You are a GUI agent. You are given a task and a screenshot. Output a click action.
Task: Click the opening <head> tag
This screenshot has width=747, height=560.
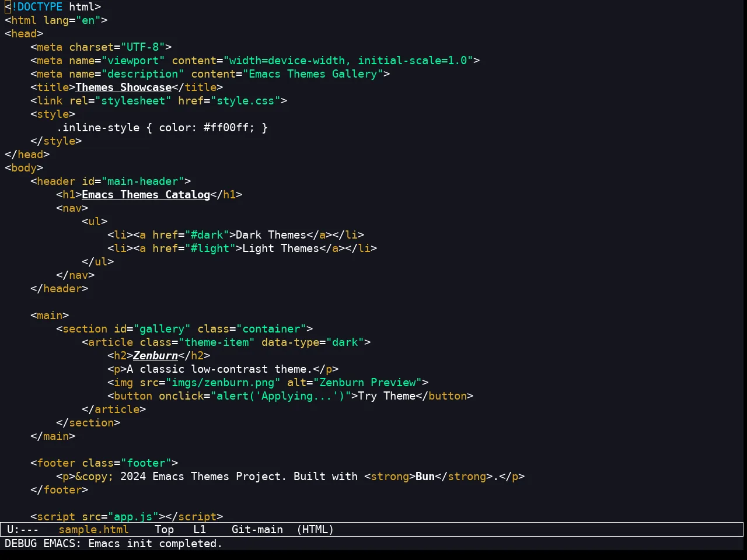24,34
